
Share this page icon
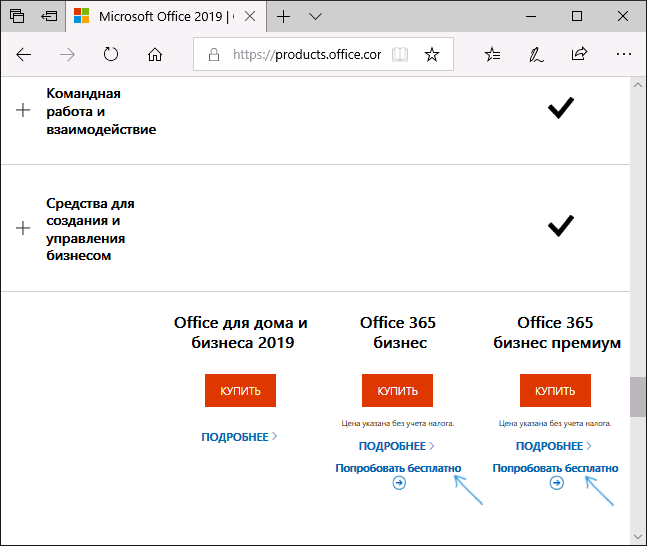coord(579,54)
